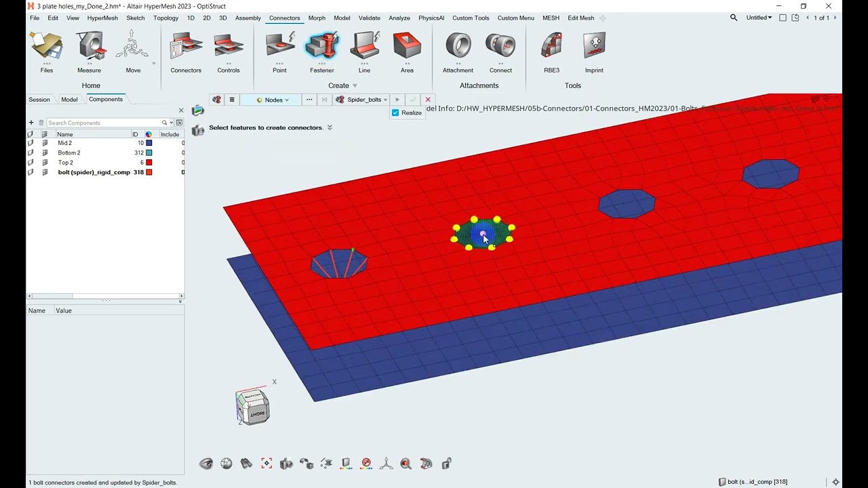Toggle visibility of Mid 2 component
The height and width of the screenshot is (488, 868).
pyautogui.click(x=31, y=143)
